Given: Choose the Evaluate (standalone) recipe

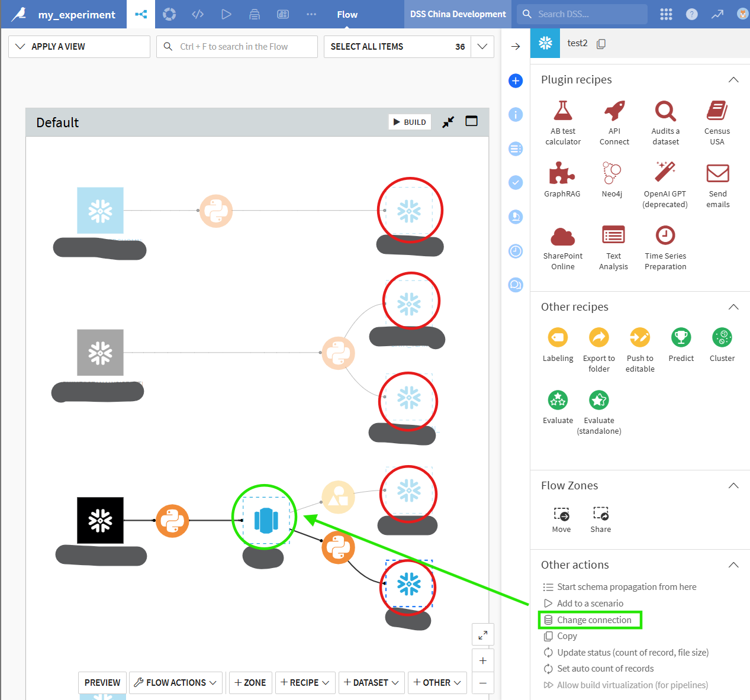Looking at the screenshot, I should pos(599,412).
